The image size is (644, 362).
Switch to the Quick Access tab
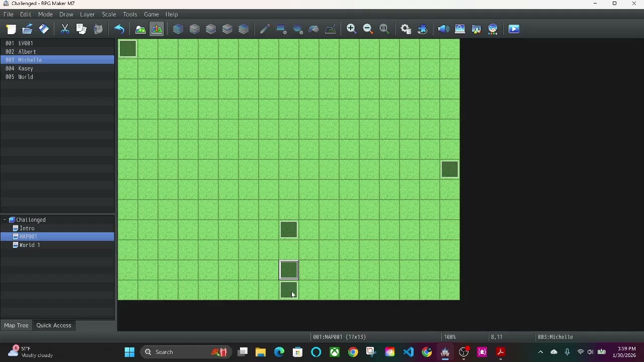[x=54, y=325]
